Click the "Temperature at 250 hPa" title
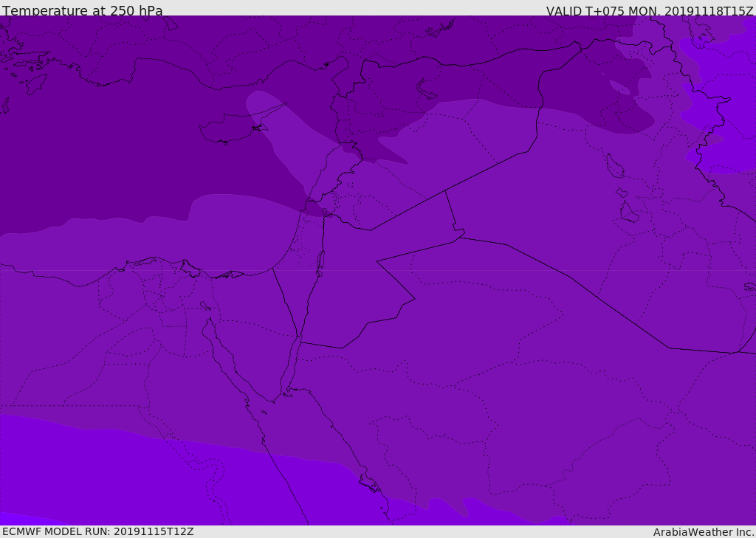This screenshot has height=538, width=756. click(x=82, y=11)
